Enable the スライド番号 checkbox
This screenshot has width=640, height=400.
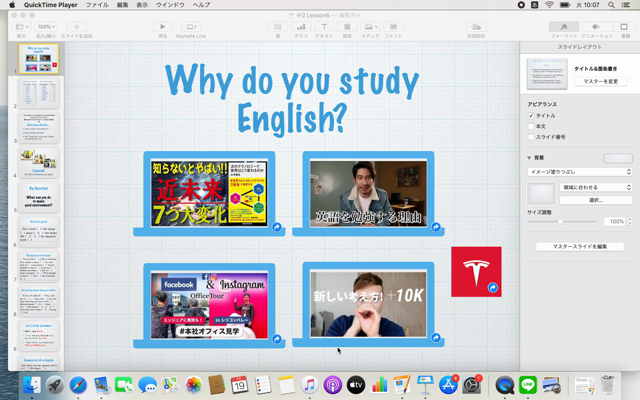531,137
